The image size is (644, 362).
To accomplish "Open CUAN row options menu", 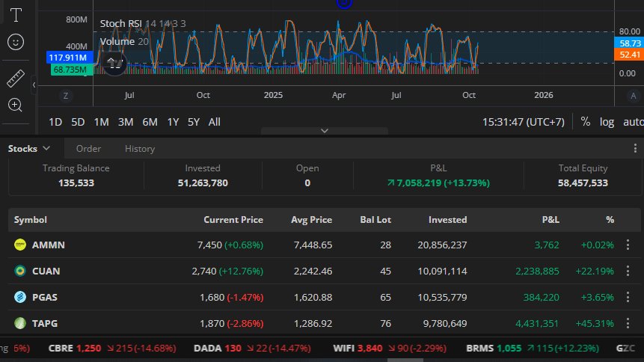I will click(x=628, y=271).
